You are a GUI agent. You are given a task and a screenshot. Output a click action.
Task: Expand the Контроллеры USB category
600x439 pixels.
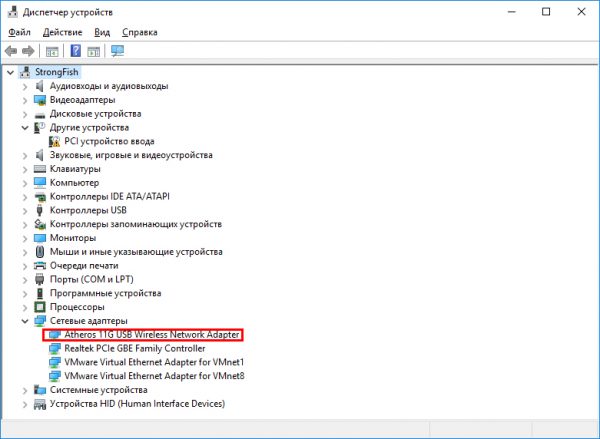click(x=25, y=211)
